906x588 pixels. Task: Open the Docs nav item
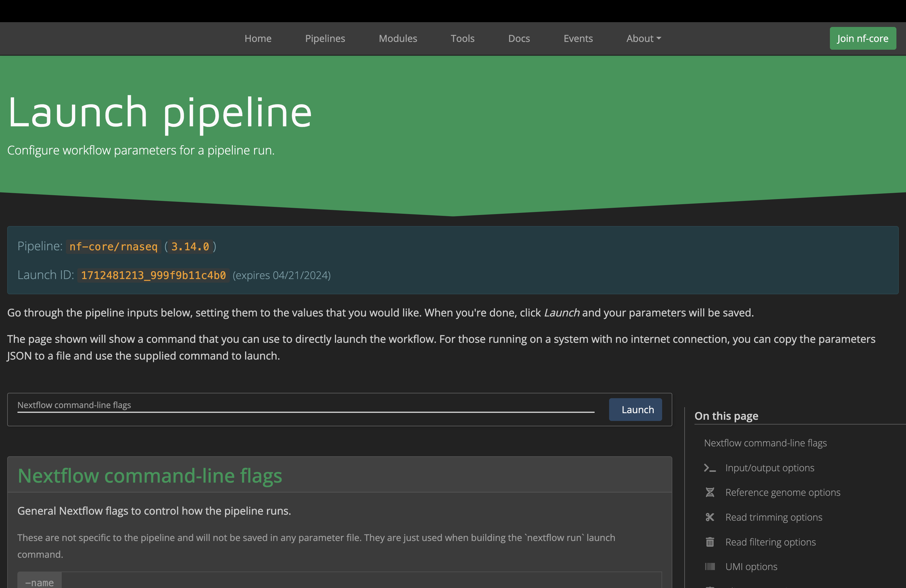[x=519, y=38]
